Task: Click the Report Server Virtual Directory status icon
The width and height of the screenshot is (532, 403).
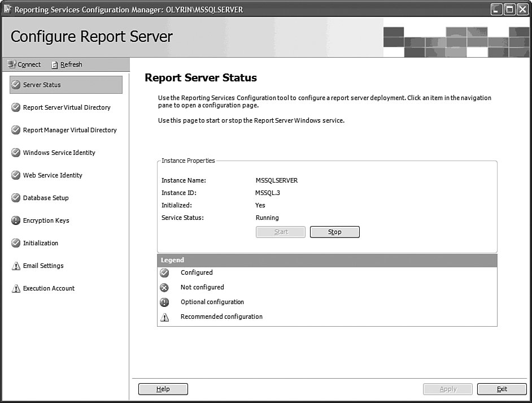Action: [x=16, y=107]
